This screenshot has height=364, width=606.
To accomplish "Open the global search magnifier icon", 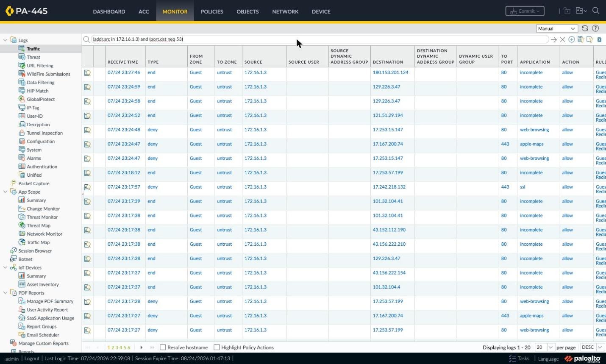I will tap(596, 11).
